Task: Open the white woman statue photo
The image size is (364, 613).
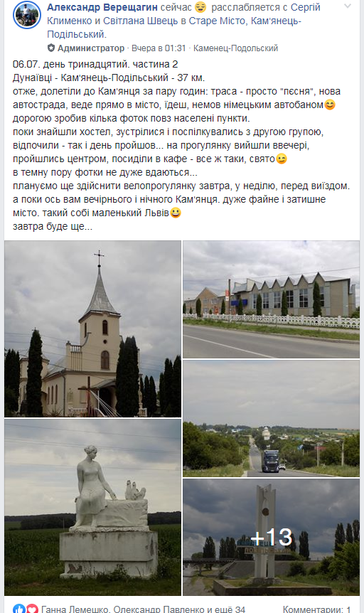Action: pos(92,507)
